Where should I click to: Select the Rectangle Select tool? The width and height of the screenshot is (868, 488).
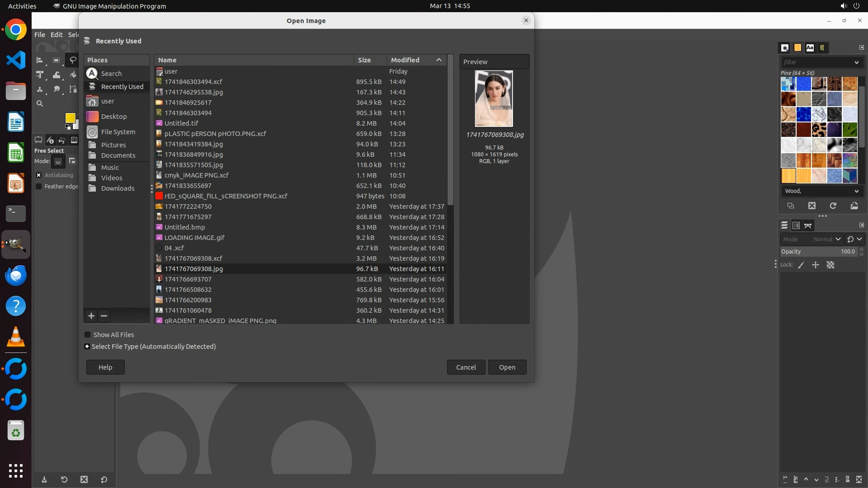[x=56, y=60]
